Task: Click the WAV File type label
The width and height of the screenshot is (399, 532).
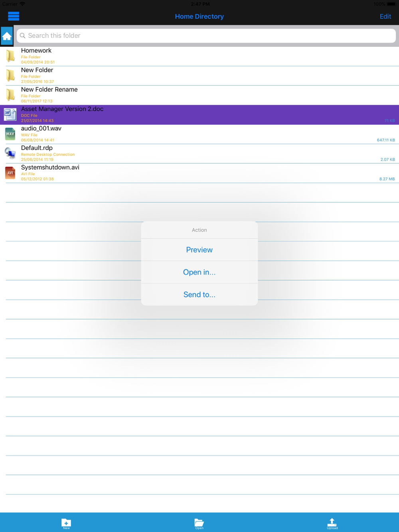Action: 29,135
